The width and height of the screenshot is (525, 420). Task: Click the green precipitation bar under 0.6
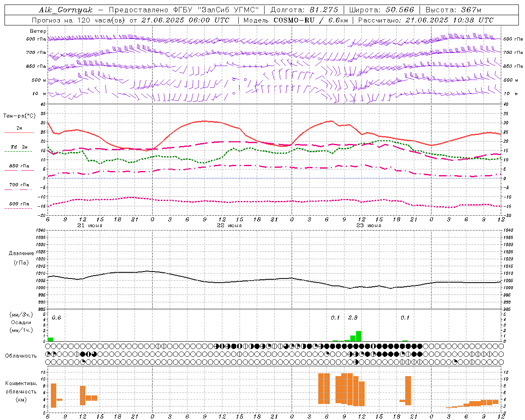point(50,339)
